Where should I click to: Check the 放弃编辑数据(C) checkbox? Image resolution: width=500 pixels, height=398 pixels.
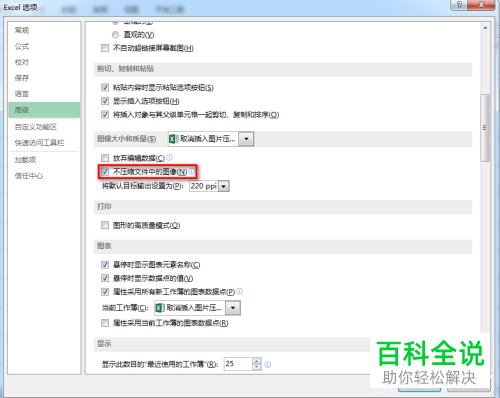tap(105, 158)
